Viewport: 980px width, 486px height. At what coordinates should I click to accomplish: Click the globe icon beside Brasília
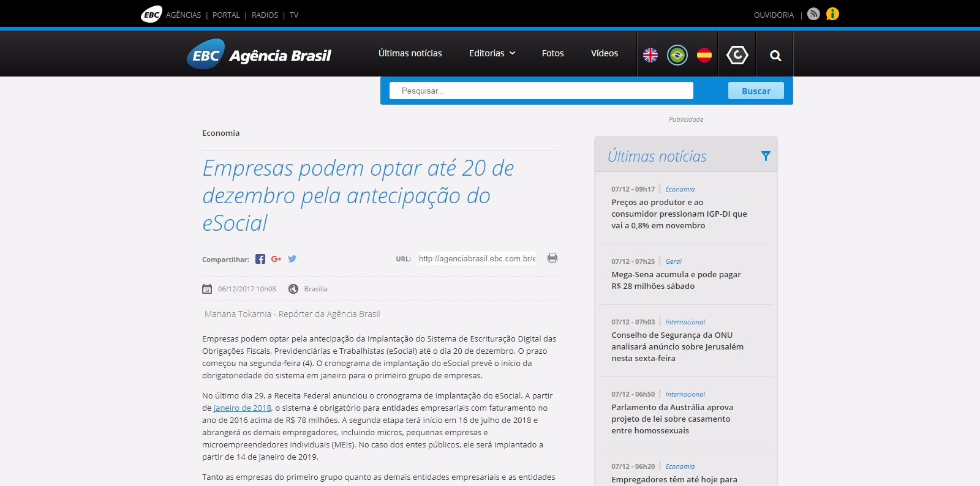pos(293,289)
